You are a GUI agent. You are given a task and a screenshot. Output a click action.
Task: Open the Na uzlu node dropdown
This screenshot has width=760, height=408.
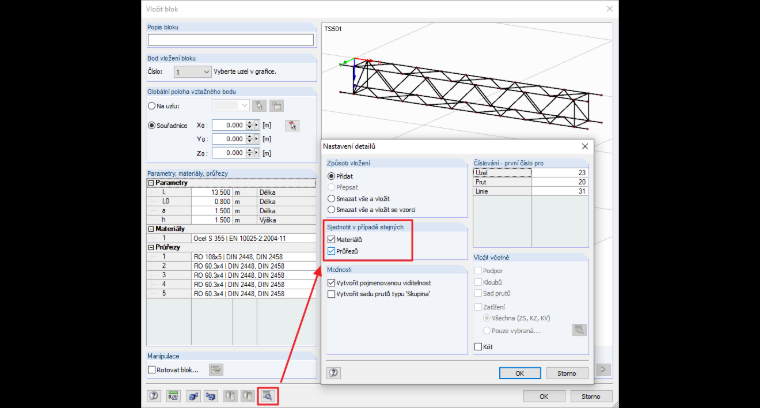[231, 105]
